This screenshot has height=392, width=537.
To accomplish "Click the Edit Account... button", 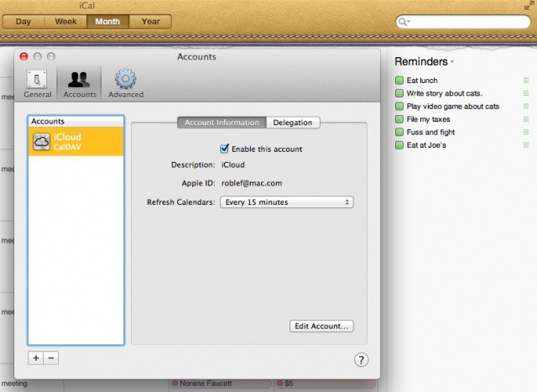I will tap(321, 326).
